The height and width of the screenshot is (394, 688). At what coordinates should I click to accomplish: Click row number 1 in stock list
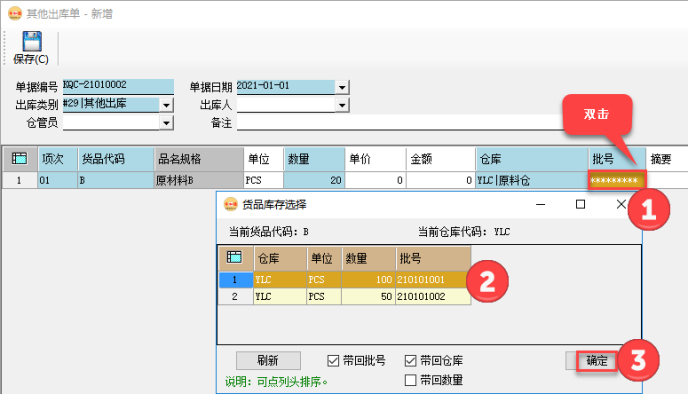[236, 279]
